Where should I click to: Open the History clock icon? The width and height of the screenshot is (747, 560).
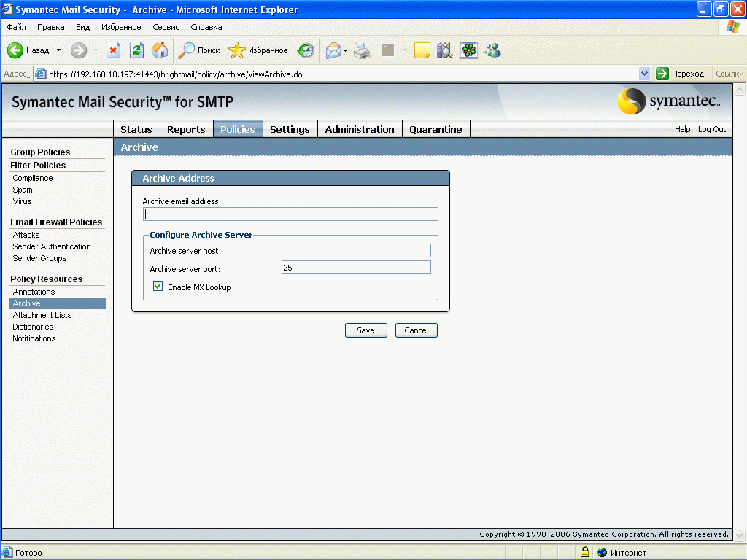[x=306, y=50]
